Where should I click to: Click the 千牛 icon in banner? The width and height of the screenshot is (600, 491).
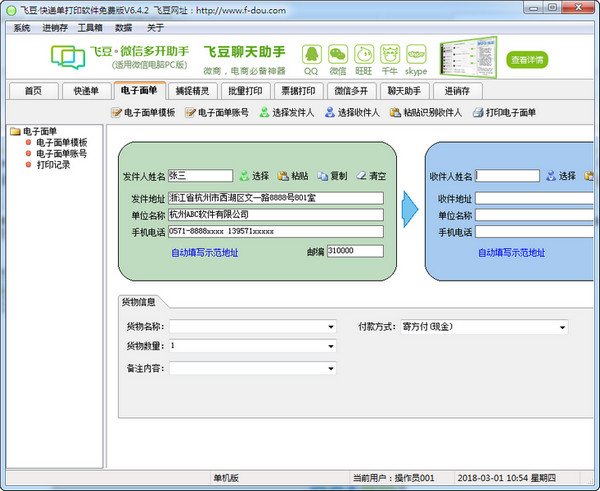pyautogui.click(x=390, y=54)
